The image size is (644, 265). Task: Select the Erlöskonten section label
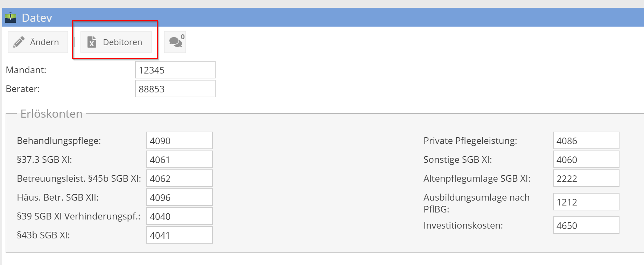click(51, 113)
